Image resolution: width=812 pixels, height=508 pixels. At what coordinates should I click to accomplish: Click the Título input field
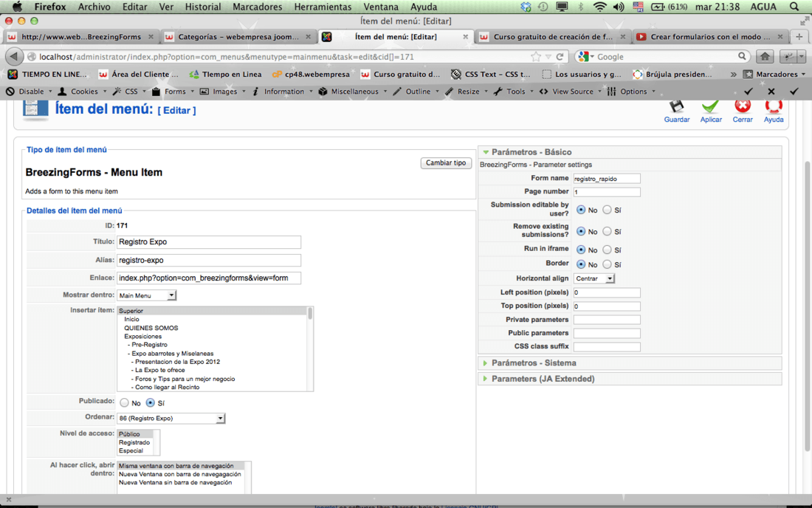209,242
